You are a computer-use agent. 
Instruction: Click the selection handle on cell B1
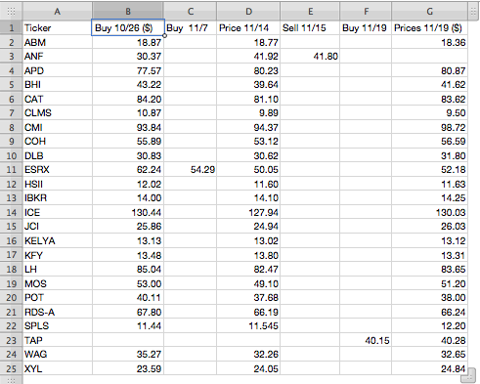(x=164, y=35)
